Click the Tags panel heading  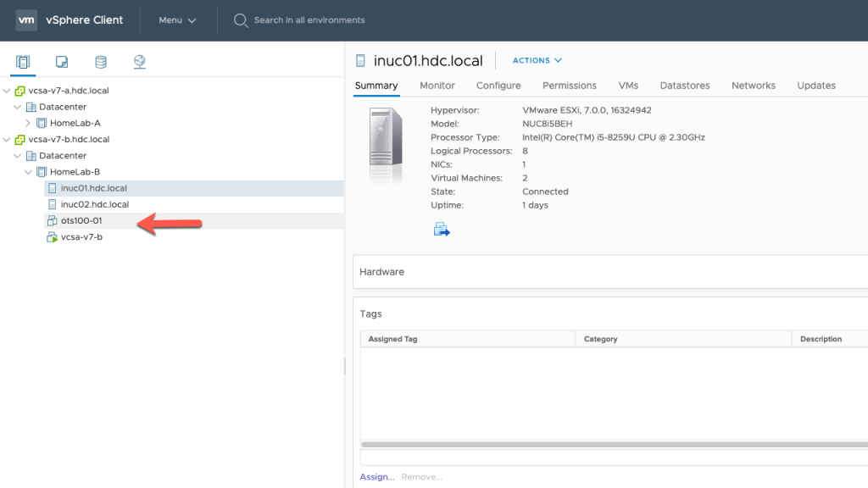click(x=370, y=313)
